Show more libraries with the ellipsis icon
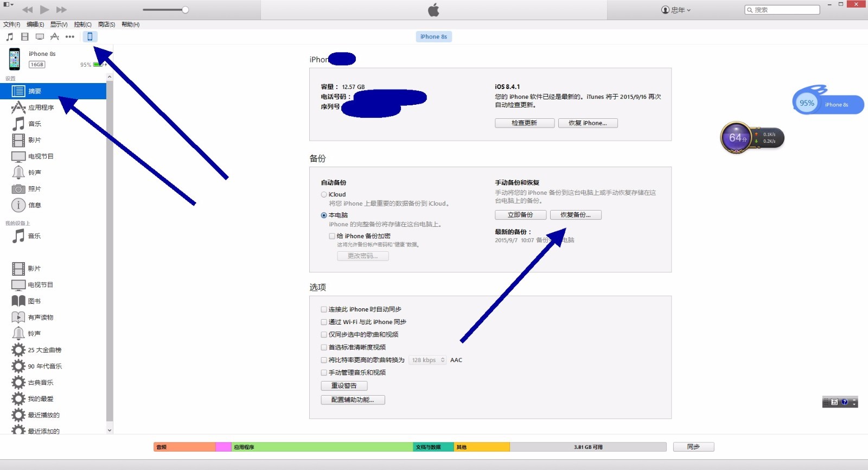The width and height of the screenshot is (868, 470). (x=70, y=37)
